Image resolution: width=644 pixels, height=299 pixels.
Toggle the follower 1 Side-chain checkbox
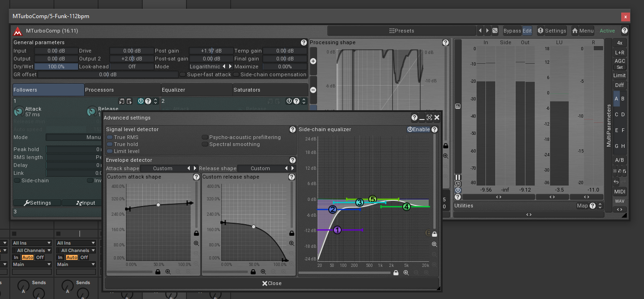tap(31, 180)
